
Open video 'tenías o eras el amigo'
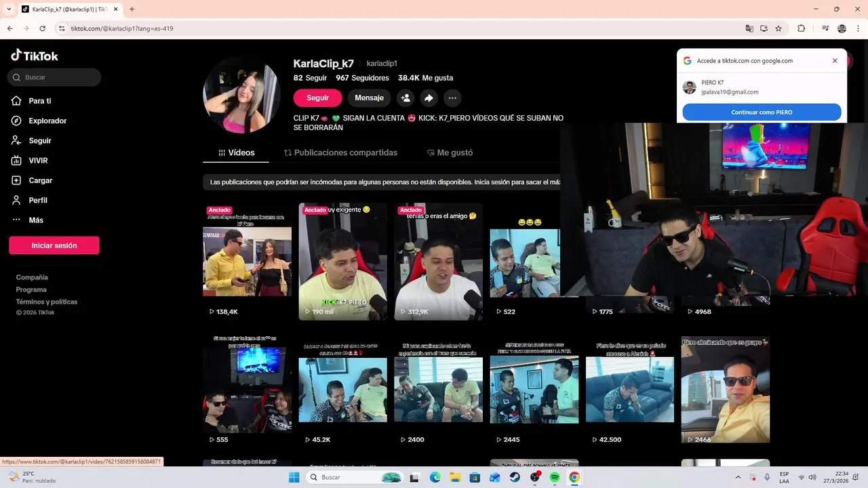[x=439, y=262]
